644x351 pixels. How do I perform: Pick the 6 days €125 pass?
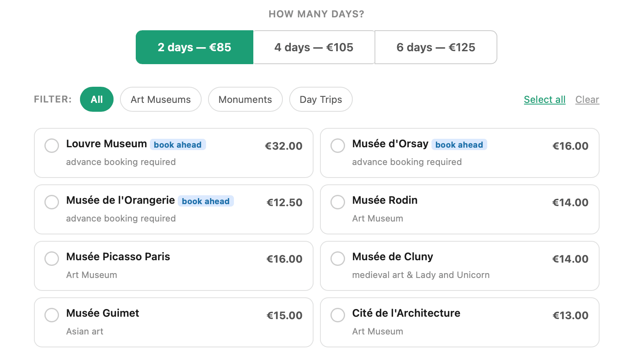[x=436, y=47]
